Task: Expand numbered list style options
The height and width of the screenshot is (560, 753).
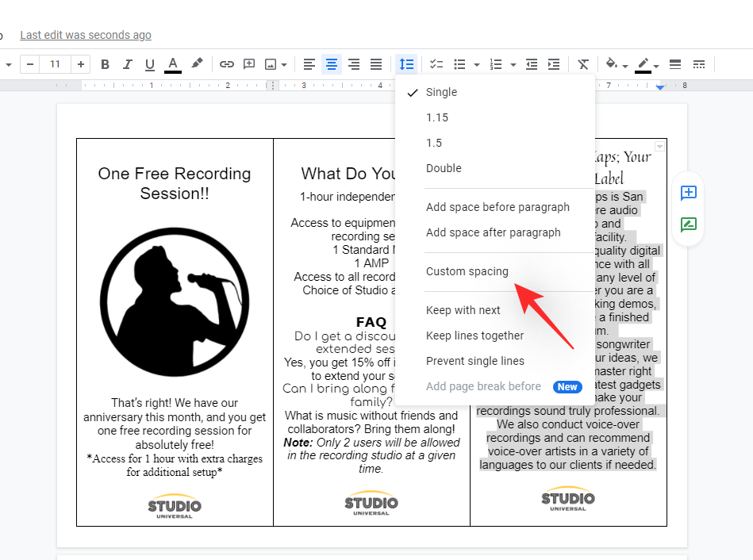Action: click(513, 65)
